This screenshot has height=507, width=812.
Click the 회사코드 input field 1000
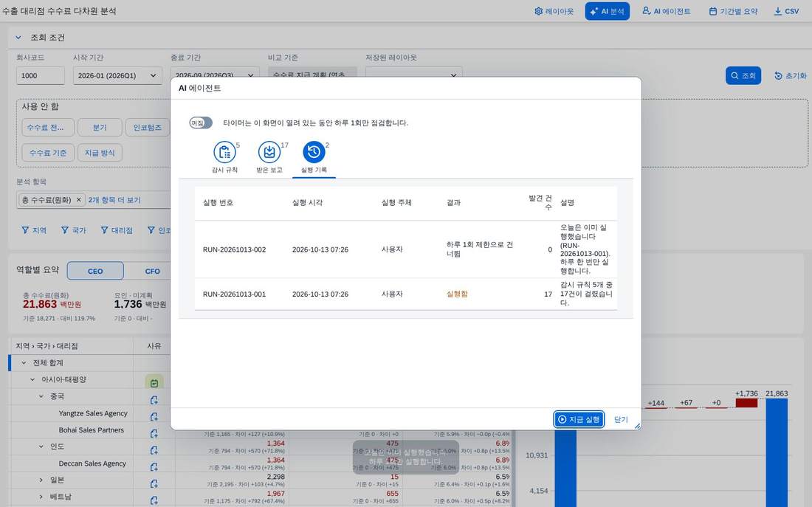coord(41,75)
